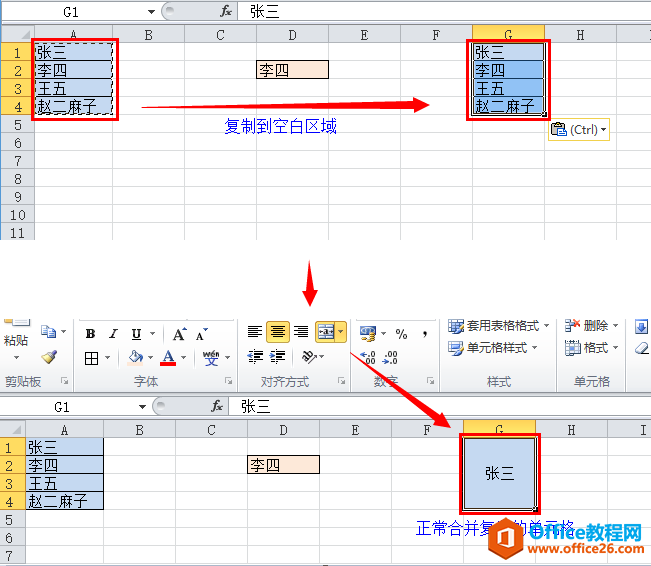Open the underline style dropdown

(152, 333)
